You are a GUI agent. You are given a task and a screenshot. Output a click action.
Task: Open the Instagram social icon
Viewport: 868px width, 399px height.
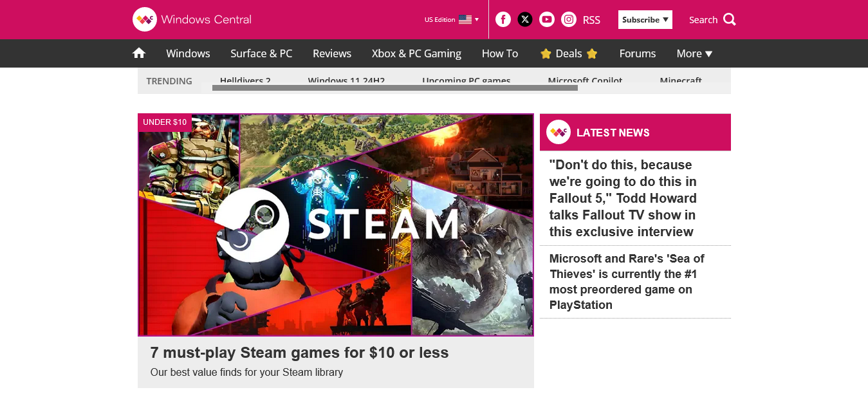click(569, 19)
